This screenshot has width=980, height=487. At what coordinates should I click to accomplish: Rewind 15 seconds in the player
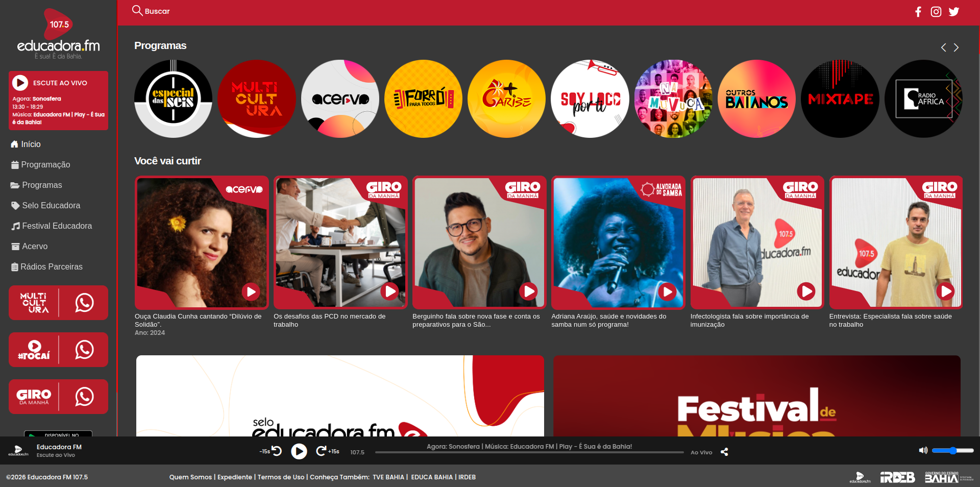(x=271, y=451)
